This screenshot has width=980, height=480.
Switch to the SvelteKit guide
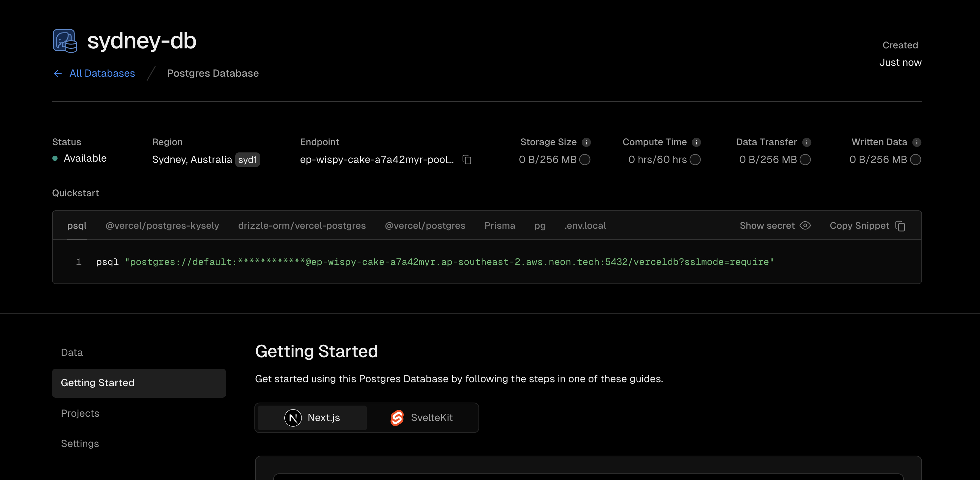pyautogui.click(x=422, y=418)
